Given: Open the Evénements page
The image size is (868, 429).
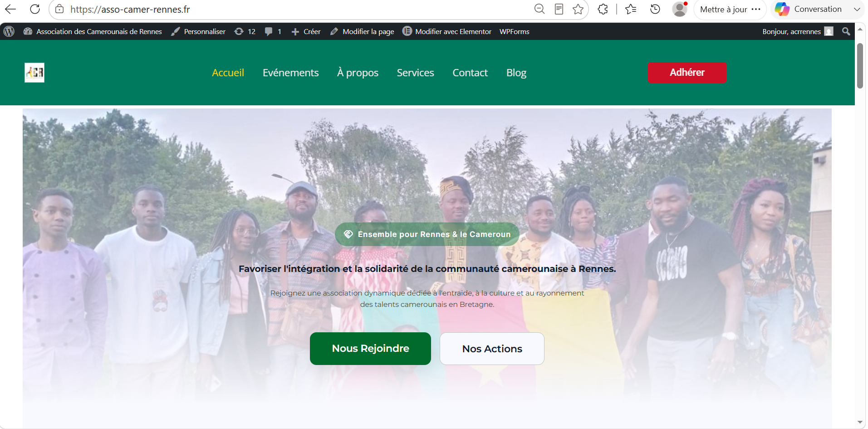Looking at the screenshot, I should click(291, 73).
